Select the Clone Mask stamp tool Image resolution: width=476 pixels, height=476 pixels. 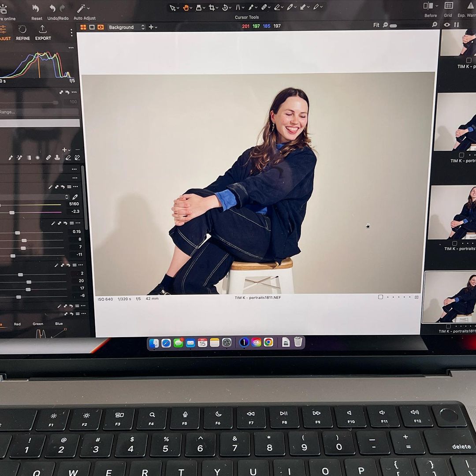(x=57, y=157)
